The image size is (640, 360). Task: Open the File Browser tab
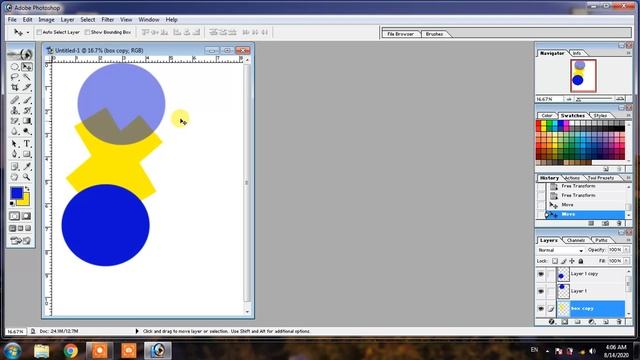click(400, 34)
